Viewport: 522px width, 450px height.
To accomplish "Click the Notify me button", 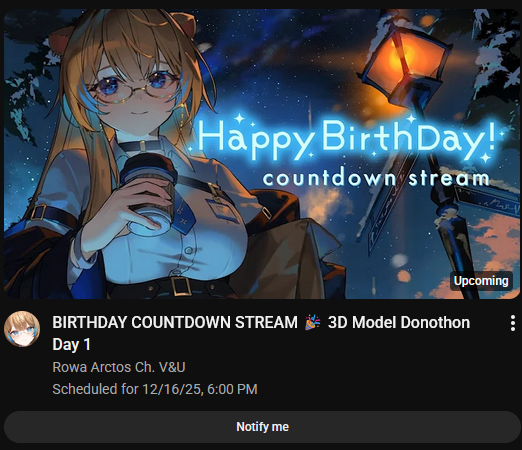I will tap(262, 427).
